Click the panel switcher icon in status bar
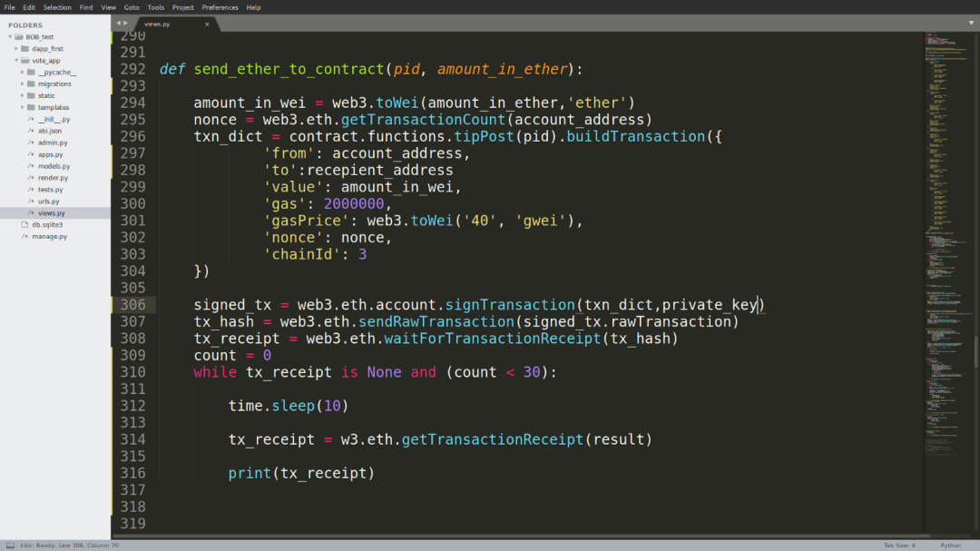Image resolution: width=980 pixels, height=551 pixels. pos(10,546)
